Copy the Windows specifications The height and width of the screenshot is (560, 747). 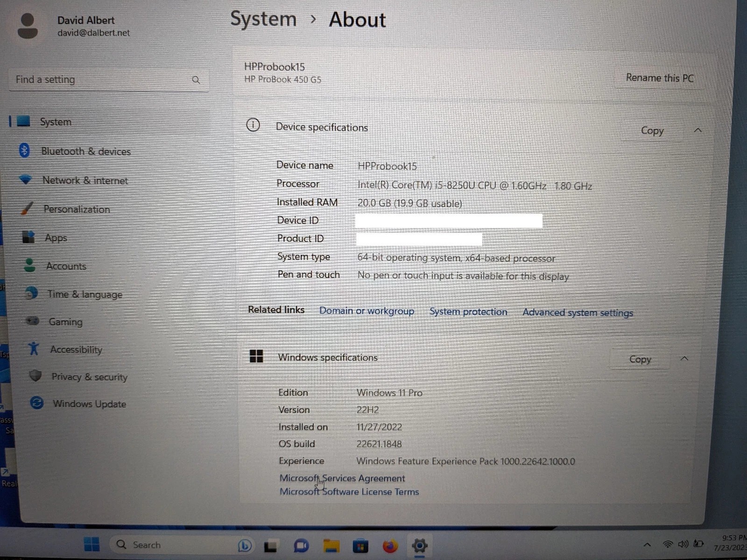coord(640,359)
